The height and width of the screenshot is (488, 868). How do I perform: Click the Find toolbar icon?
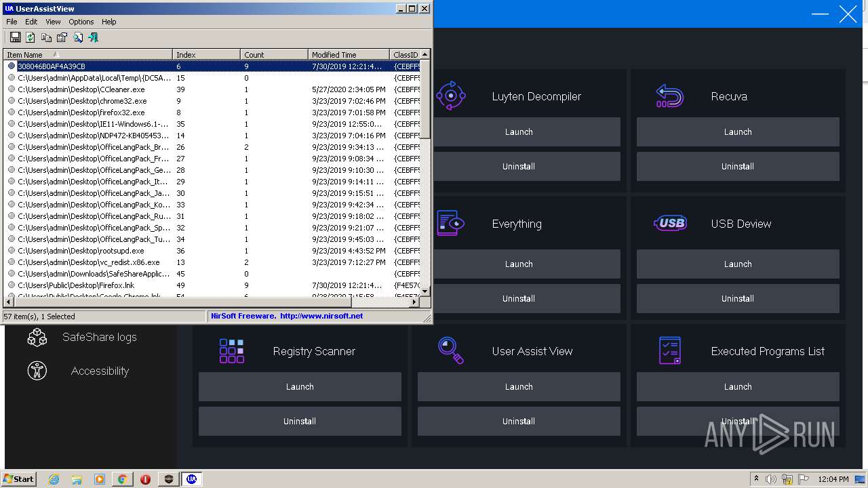[x=78, y=37]
